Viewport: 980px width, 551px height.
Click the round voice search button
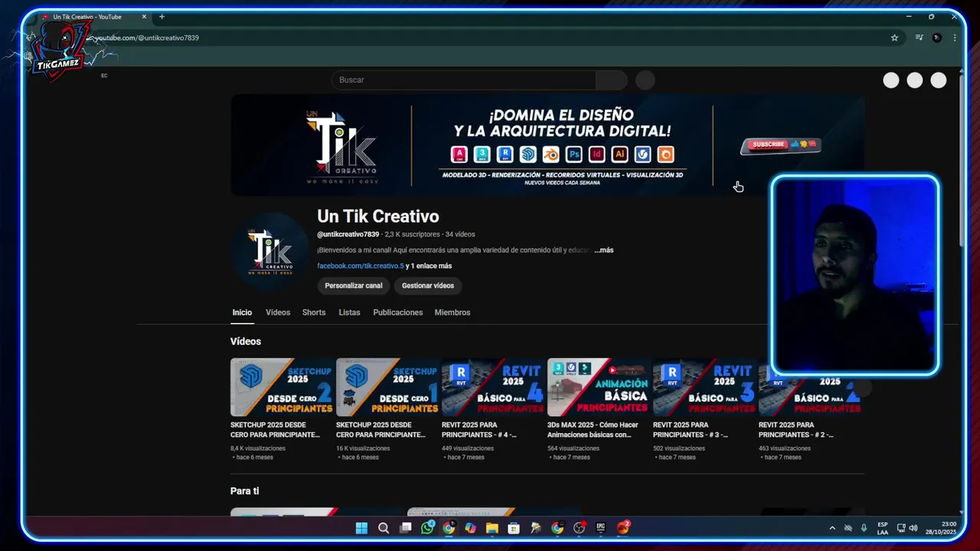coord(645,80)
